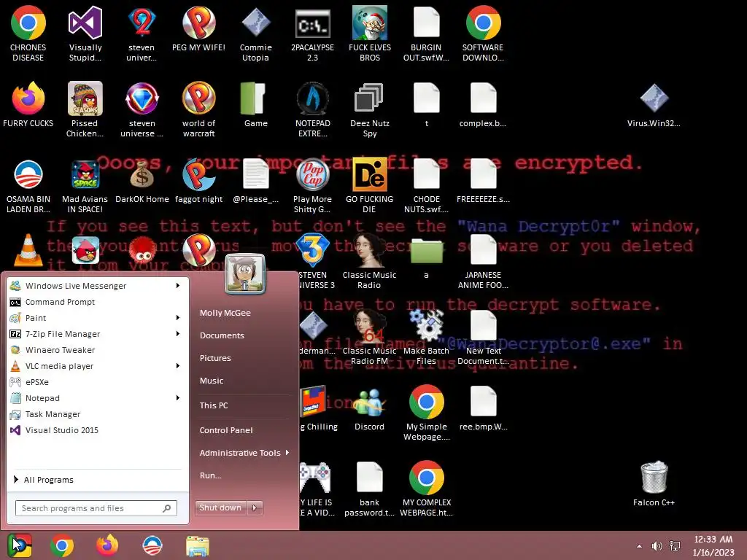Open the FUCK ELVES BROS desktop icon
Viewport: 747px width, 560px height.
click(370, 34)
